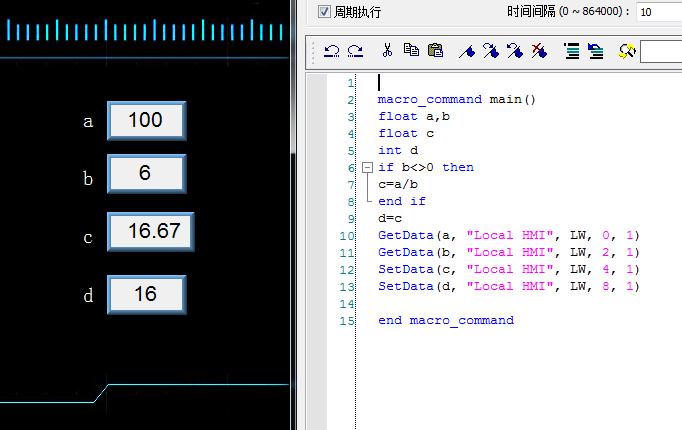Paste with the clipboard icon
The width and height of the screenshot is (682, 430).
[x=434, y=51]
